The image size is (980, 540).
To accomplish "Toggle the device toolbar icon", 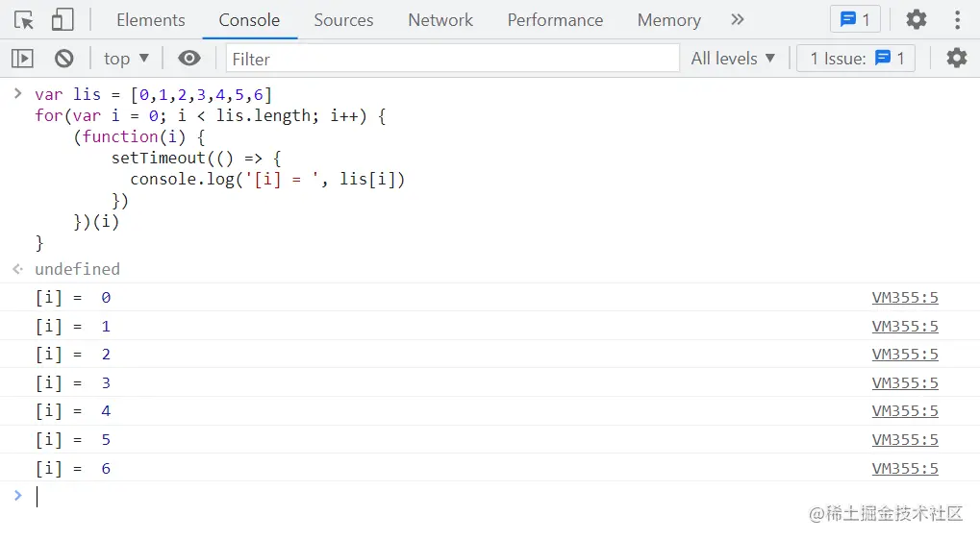I will coord(63,19).
